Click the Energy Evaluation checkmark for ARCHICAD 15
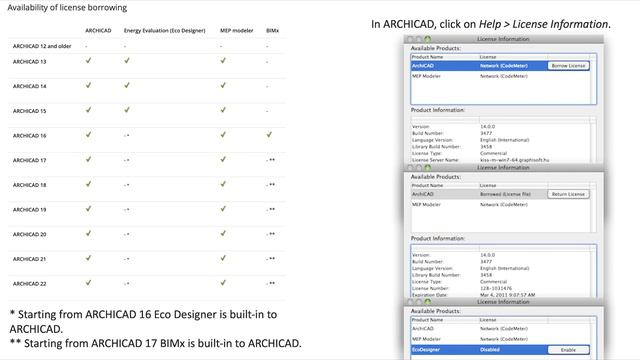Viewport: 640px width, 360px height. [x=127, y=110]
